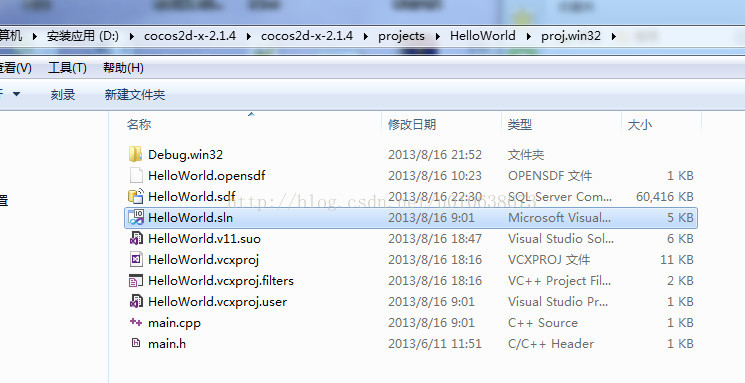Image resolution: width=745 pixels, height=383 pixels.
Task: Select the file name HelloWorld.v11.suo
Action: (x=204, y=238)
